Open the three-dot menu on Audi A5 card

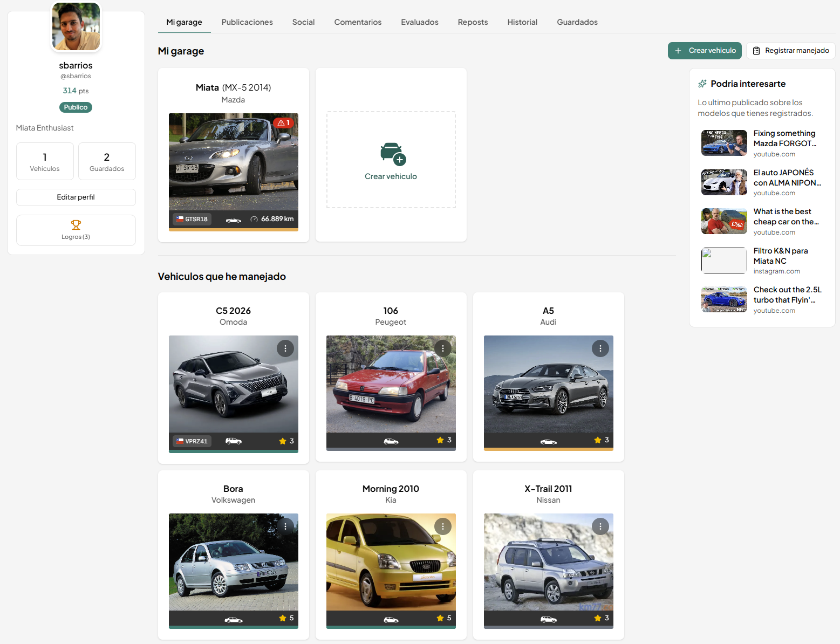pos(600,348)
